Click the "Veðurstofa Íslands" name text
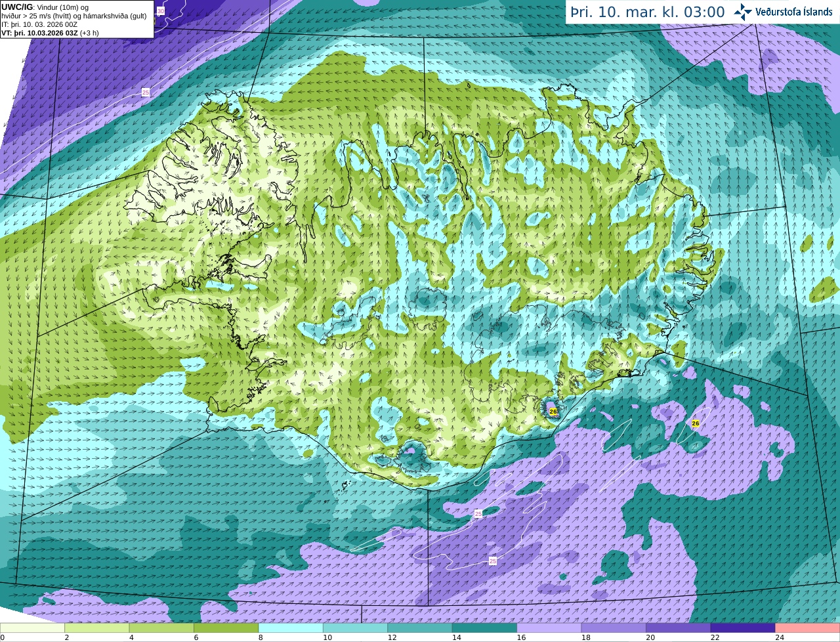Viewport: 840px width, 642px height. click(793, 12)
